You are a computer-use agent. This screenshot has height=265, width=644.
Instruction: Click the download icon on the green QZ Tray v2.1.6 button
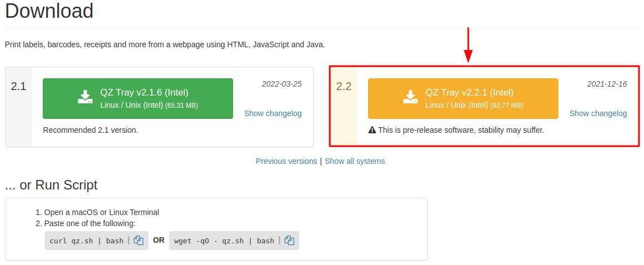coord(85,97)
